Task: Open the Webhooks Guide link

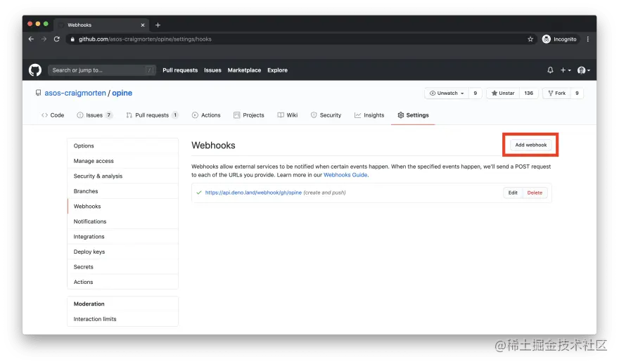Action: 345,175
